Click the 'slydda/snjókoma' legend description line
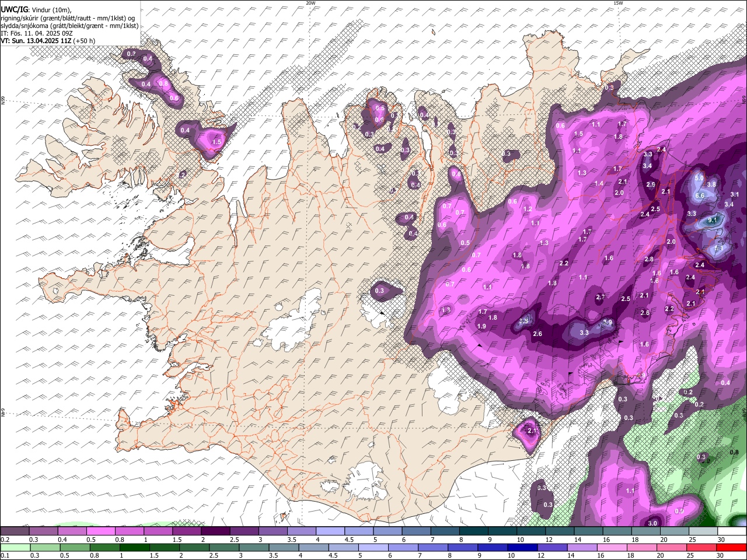 tap(69, 25)
